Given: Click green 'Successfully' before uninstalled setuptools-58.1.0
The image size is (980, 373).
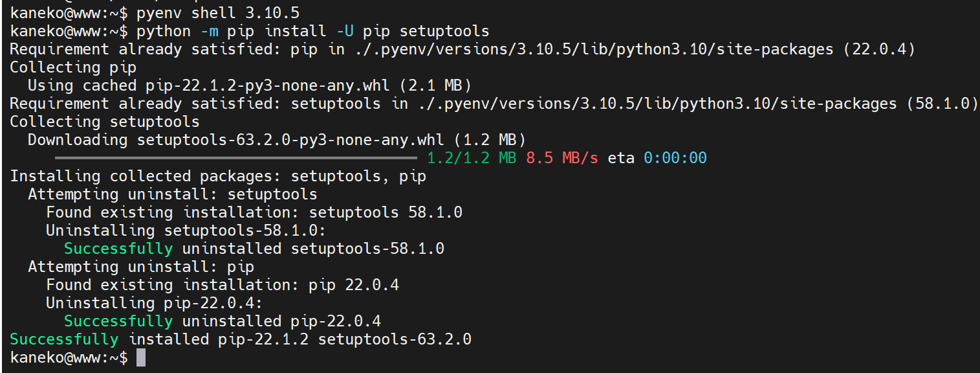Looking at the screenshot, I should click(x=118, y=249).
